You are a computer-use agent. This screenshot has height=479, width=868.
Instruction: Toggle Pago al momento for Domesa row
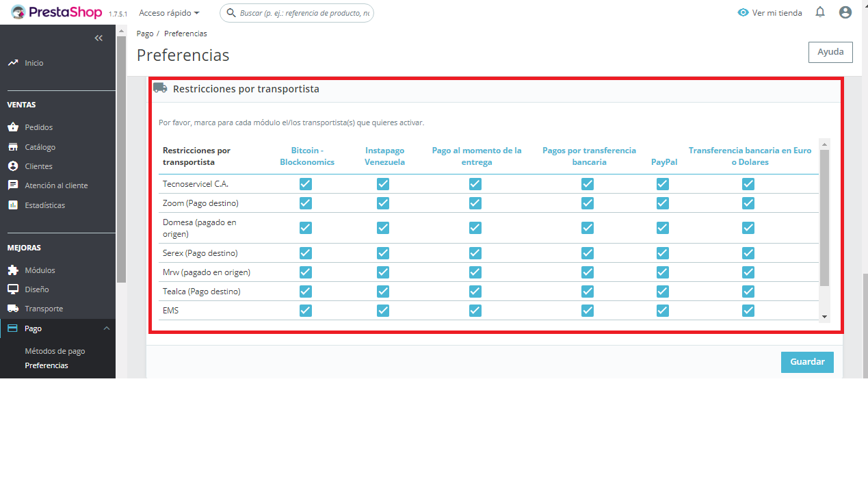tap(475, 228)
